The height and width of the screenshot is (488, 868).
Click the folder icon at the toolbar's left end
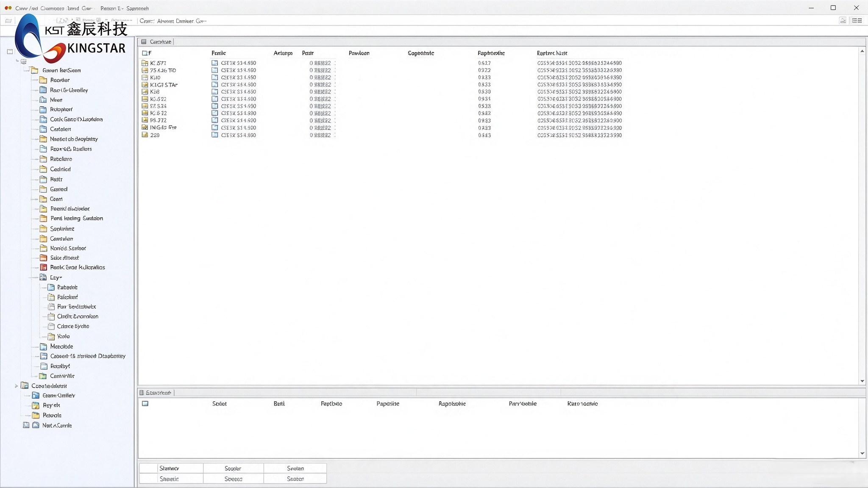tap(8, 21)
